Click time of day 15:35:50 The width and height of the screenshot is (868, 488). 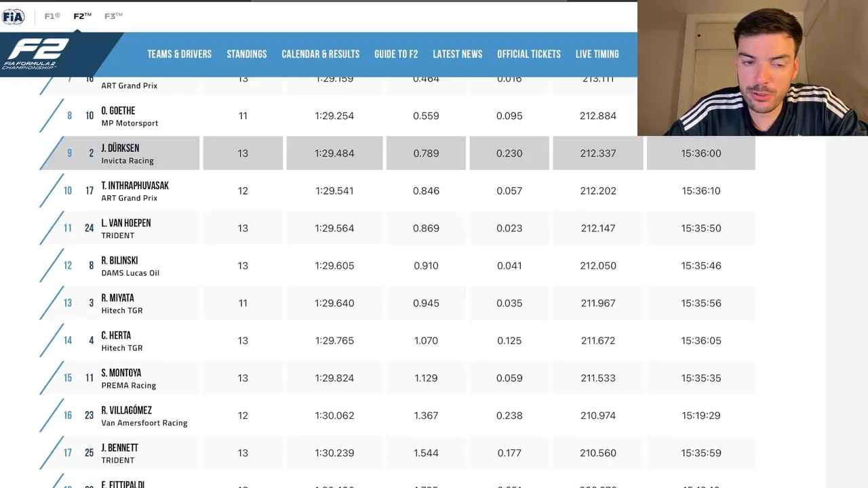point(701,228)
